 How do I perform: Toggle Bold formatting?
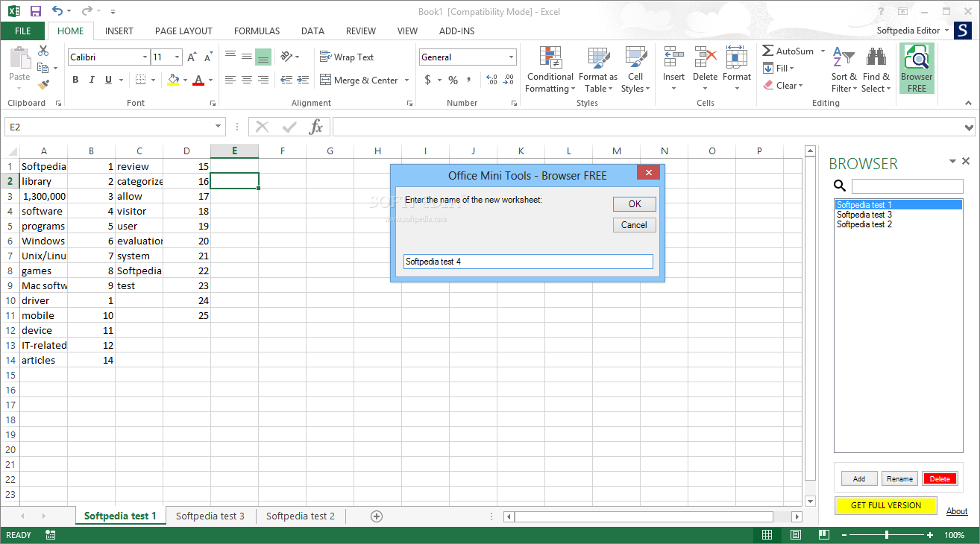tap(75, 80)
